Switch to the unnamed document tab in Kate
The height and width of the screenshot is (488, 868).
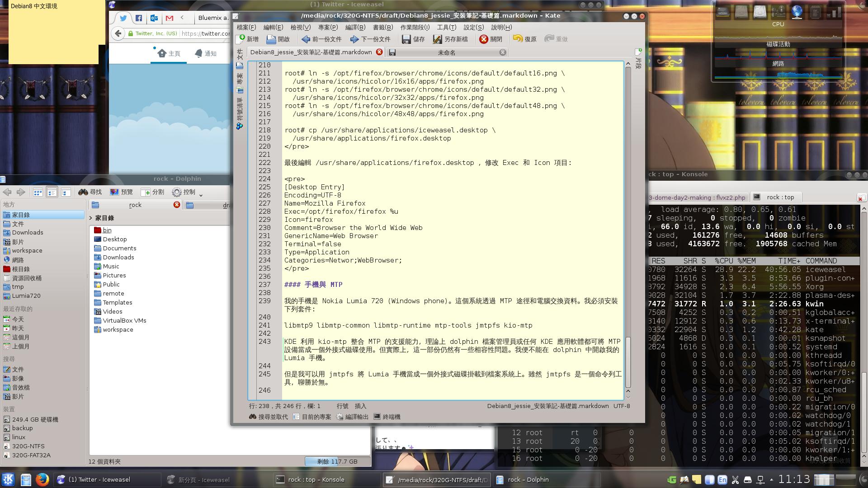(447, 52)
